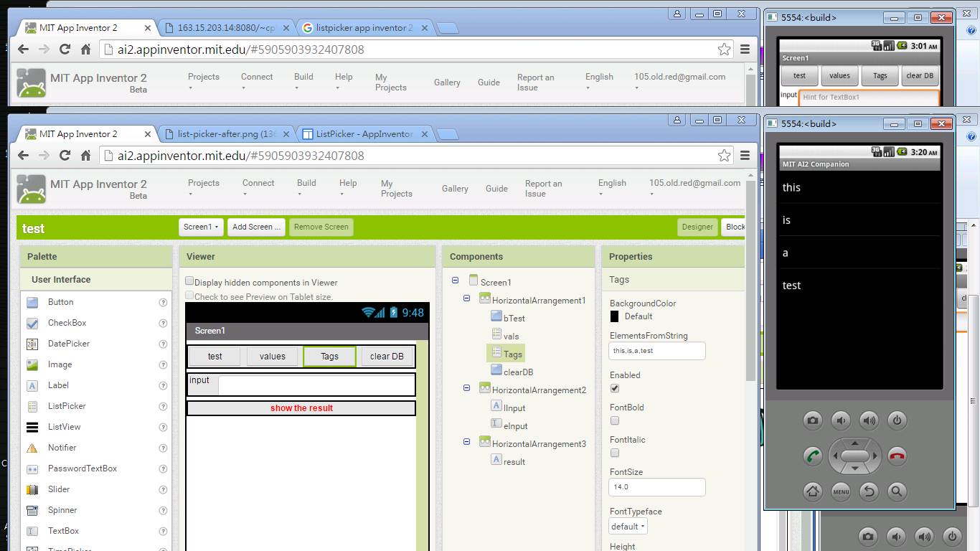
Task: Click the ElementsFromString text field
Action: pos(656,351)
